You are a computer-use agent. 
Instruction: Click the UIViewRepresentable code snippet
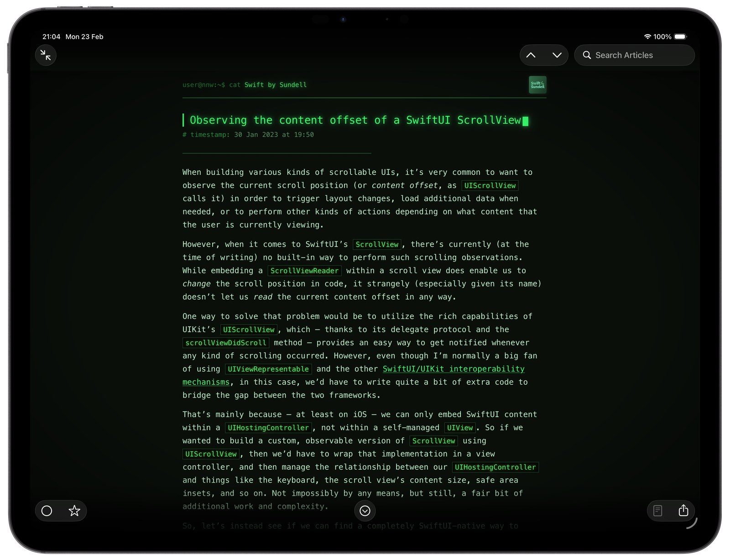pos(268,369)
